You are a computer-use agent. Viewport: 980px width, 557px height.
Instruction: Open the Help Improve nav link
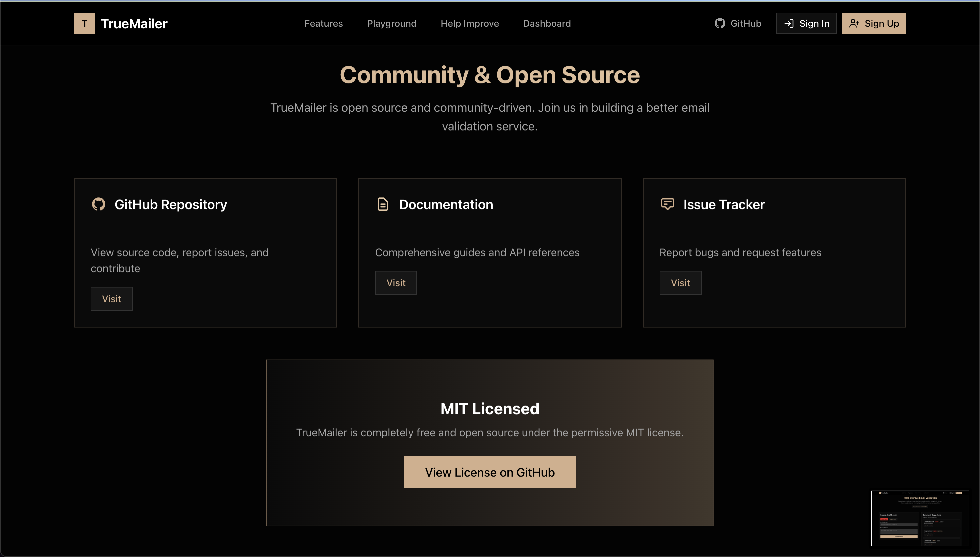(x=469, y=23)
